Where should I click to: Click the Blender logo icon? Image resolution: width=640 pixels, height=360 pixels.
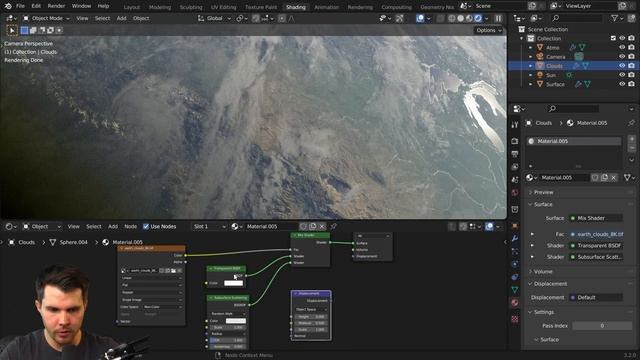click(8, 6)
